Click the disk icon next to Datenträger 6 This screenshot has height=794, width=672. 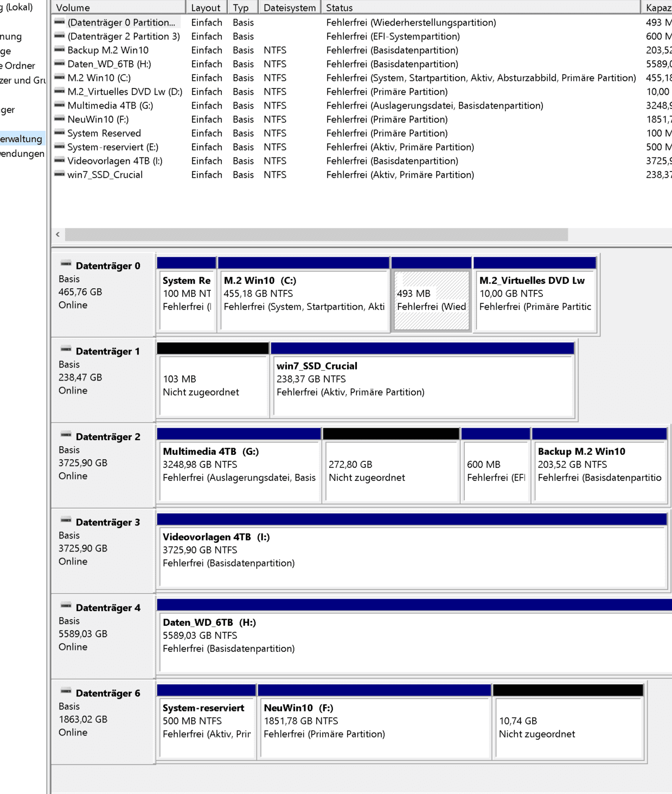(x=66, y=691)
